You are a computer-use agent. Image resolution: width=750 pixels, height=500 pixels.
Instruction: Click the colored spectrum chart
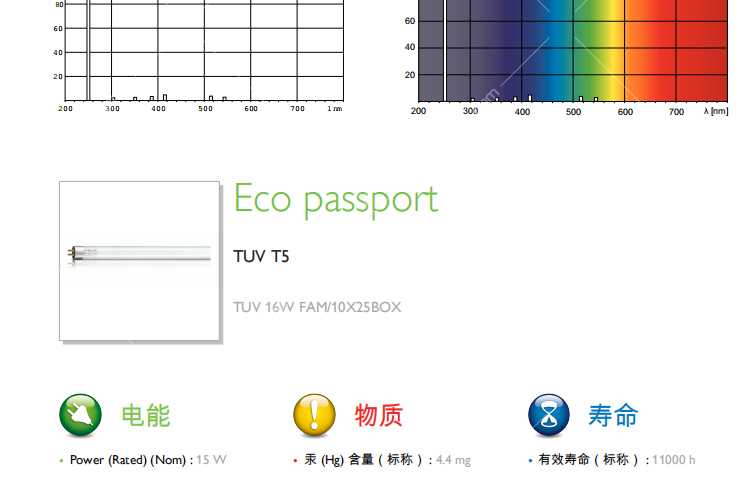pyautogui.click(x=569, y=57)
